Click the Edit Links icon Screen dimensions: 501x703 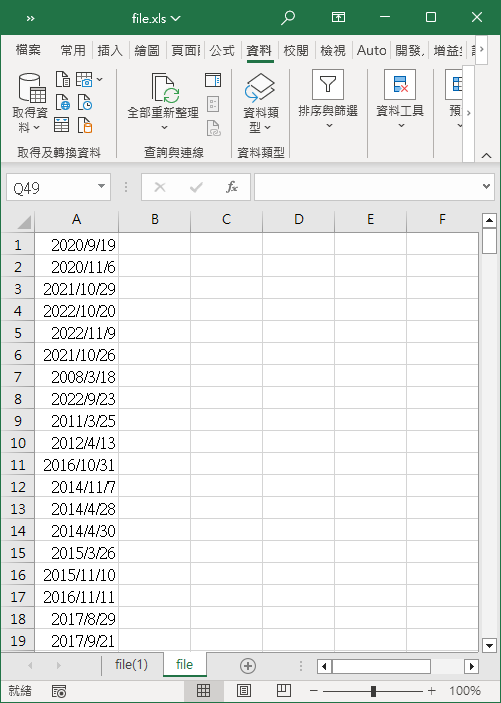click(x=214, y=128)
